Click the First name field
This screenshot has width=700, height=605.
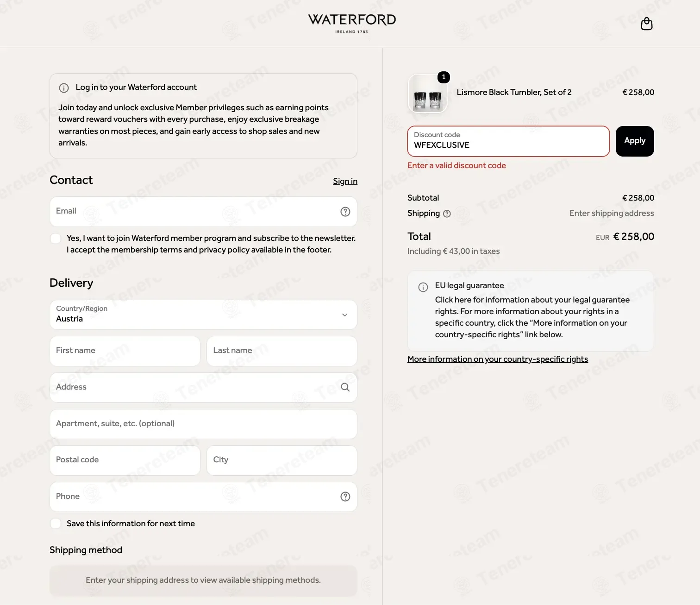coord(125,351)
